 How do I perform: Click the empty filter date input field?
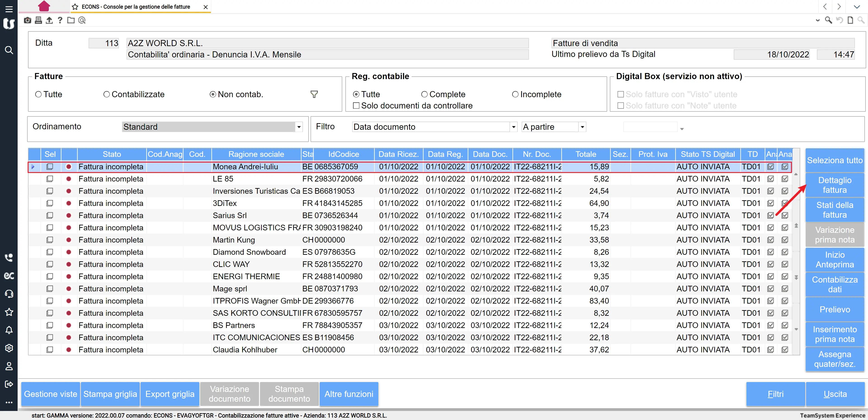(x=650, y=127)
